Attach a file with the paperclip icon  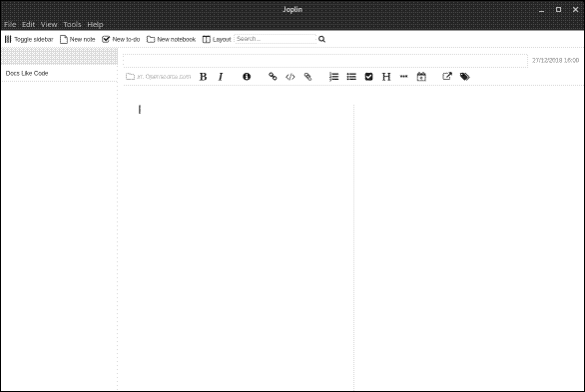click(x=307, y=77)
